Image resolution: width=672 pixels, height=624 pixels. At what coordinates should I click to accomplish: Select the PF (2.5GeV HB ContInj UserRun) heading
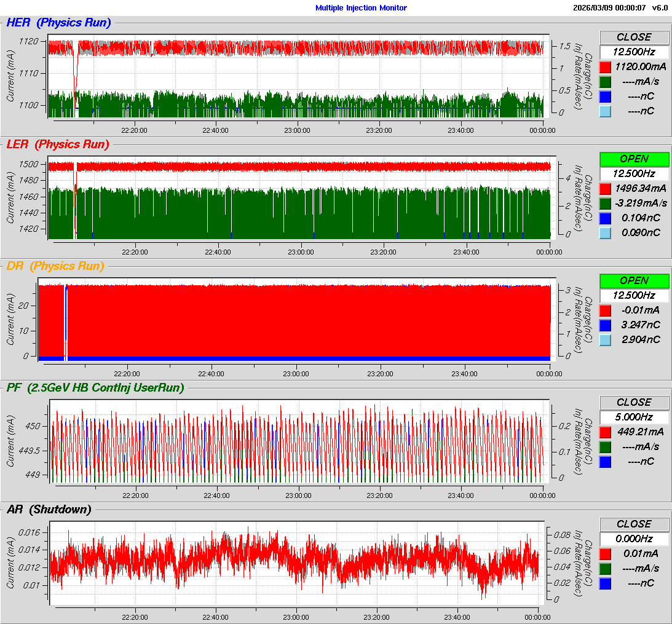click(95, 388)
